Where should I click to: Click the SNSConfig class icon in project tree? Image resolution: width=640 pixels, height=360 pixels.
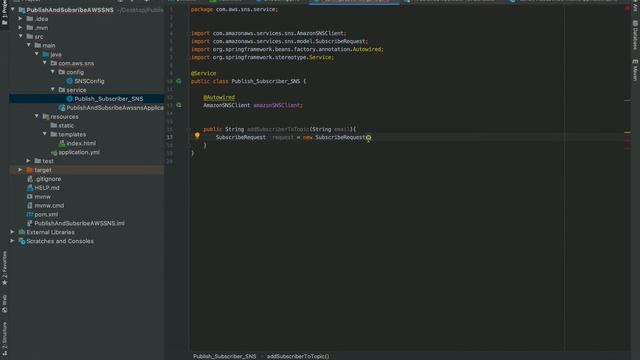pyautogui.click(x=70, y=81)
